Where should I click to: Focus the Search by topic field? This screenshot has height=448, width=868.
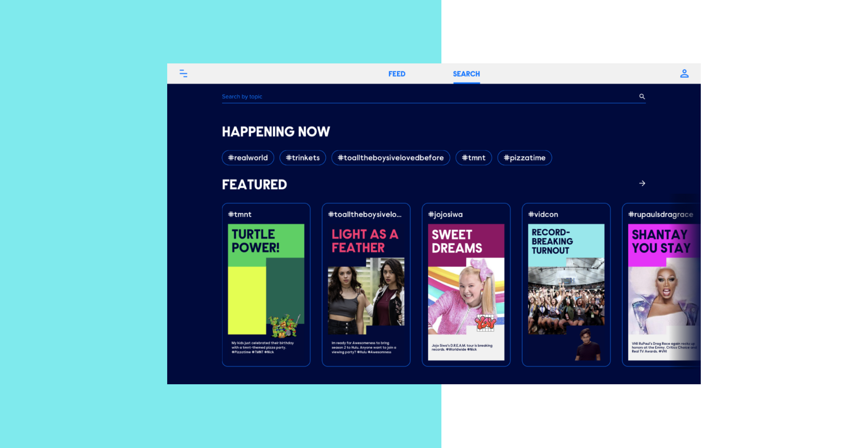434,97
